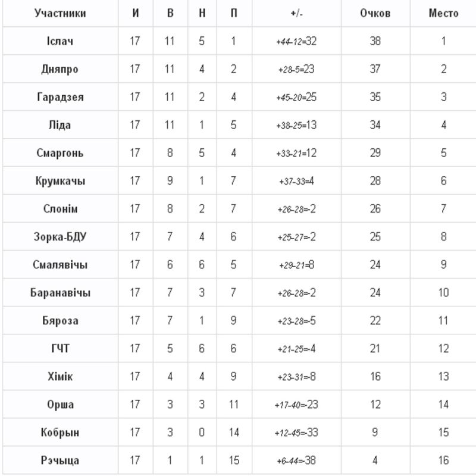476x476 pixels.
Task: Click the Очков column header
Action: coord(375,13)
